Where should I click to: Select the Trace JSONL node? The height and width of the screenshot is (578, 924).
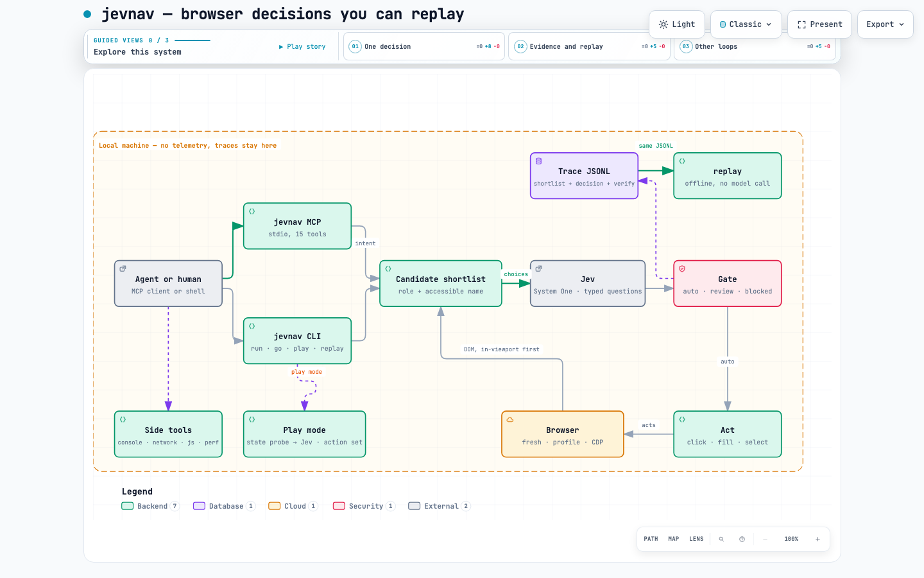pyautogui.click(x=584, y=176)
